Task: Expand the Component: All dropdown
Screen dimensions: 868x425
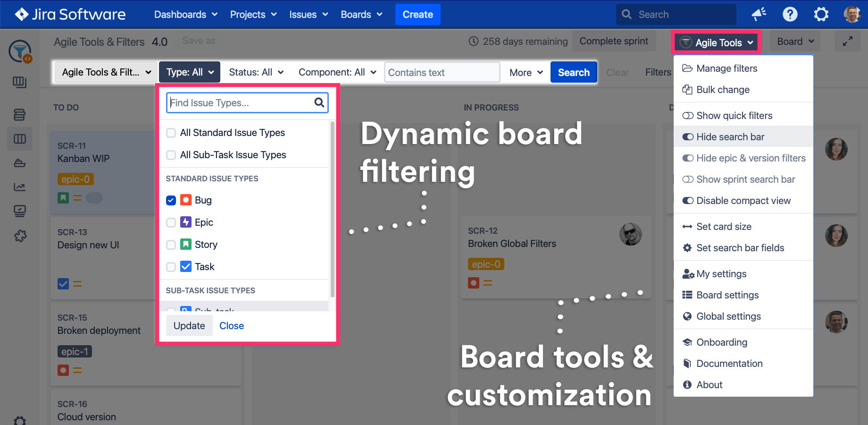Action: point(337,72)
